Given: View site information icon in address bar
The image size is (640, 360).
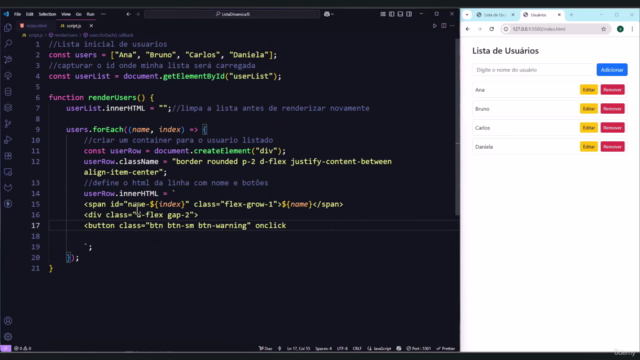Looking at the screenshot, I should [x=506, y=29].
